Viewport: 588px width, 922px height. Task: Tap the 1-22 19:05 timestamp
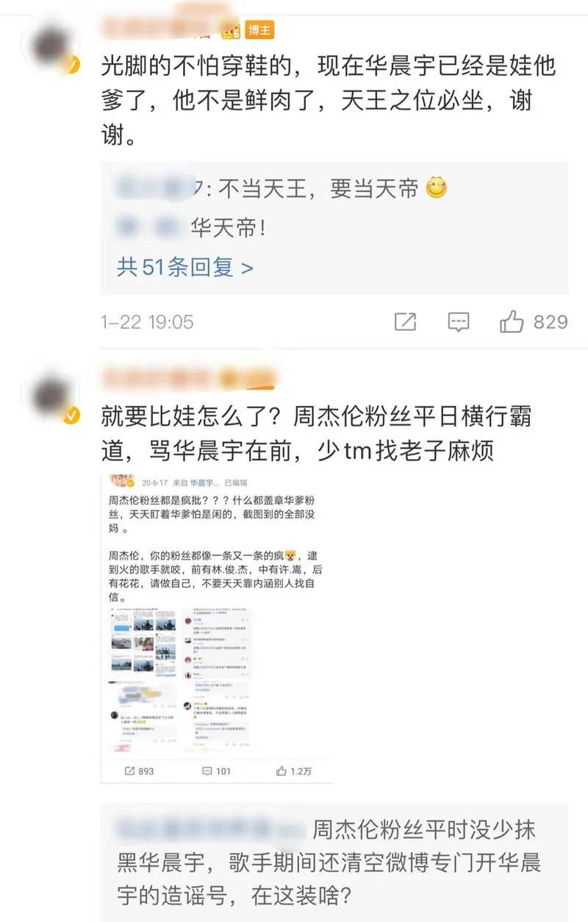pyautogui.click(x=147, y=322)
